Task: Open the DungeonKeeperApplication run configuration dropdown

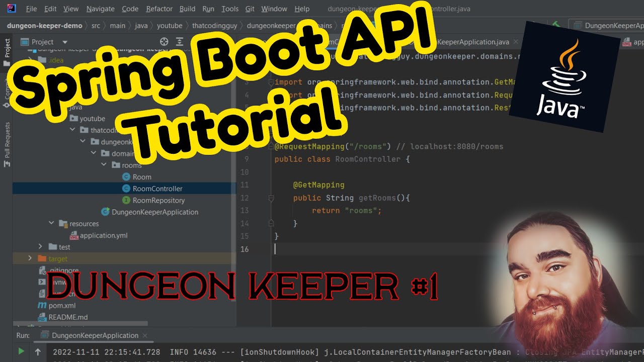Action: (x=607, y=26)
